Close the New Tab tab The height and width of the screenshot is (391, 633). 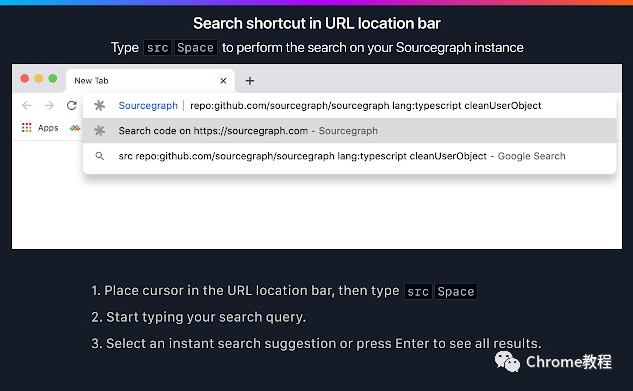point(223,81)
